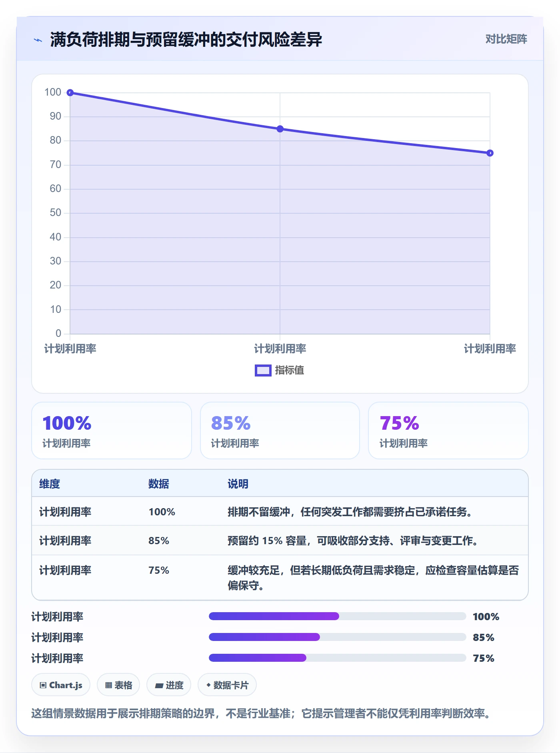560x753 pixels.
Task: Click the grid icon in 表格 chip
Action: [x=108, y=685]
